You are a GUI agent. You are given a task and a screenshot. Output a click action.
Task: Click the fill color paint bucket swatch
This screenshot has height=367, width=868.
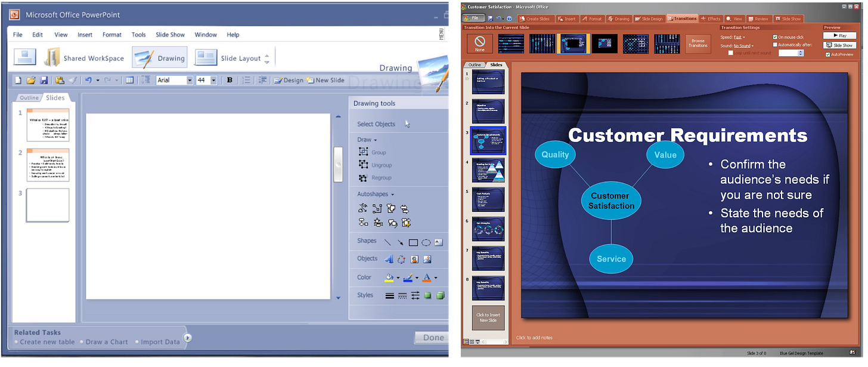tap(389, 277)
